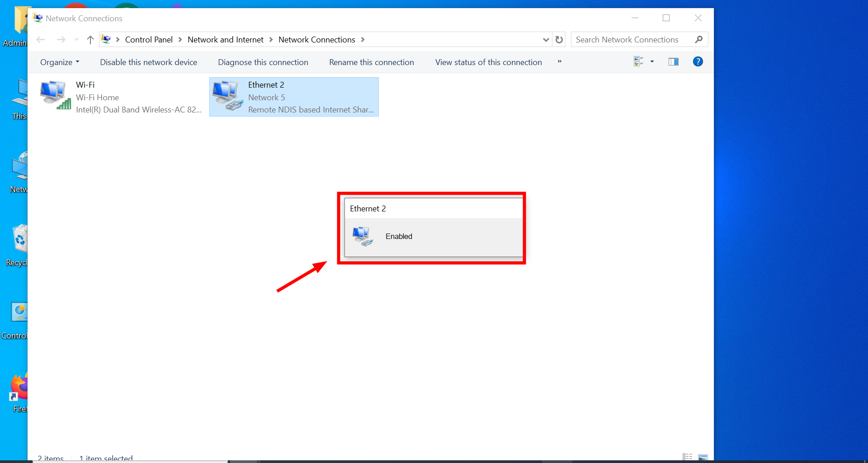Switch to details view in status bar
This screenshot has width=868, height=463.
688,457
